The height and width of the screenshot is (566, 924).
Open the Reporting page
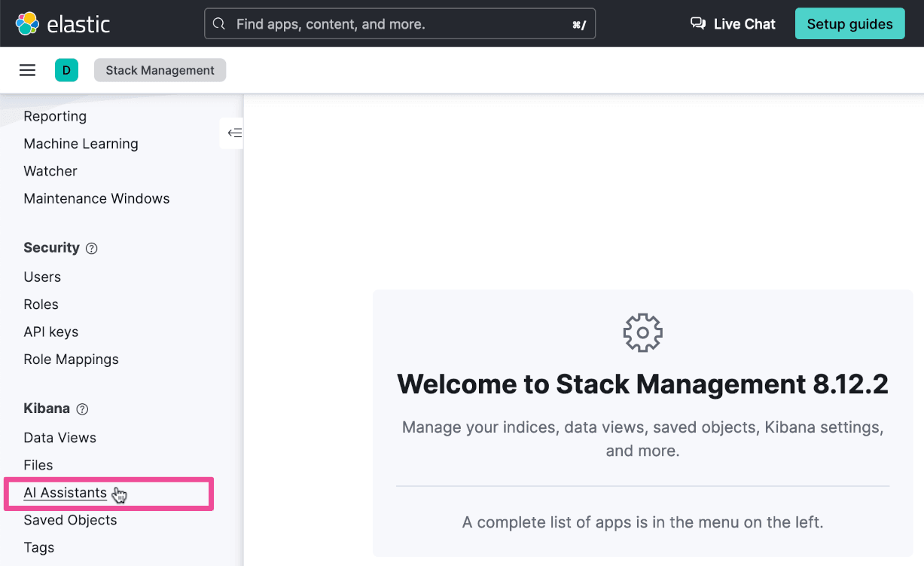55,116
